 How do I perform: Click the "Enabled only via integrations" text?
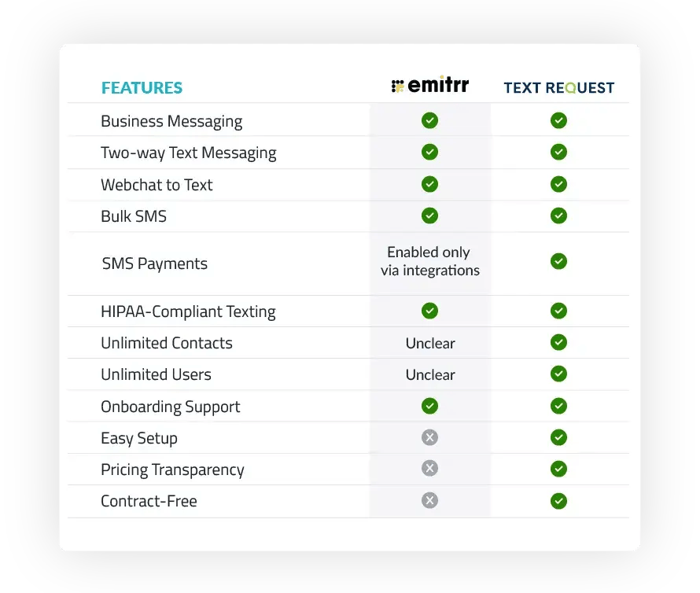(x=429, y=261)
